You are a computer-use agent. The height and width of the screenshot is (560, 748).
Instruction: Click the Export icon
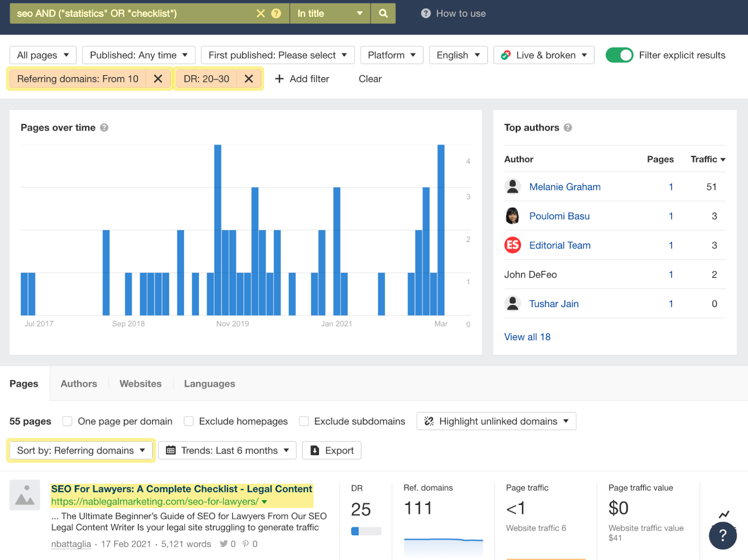point(314,450)
